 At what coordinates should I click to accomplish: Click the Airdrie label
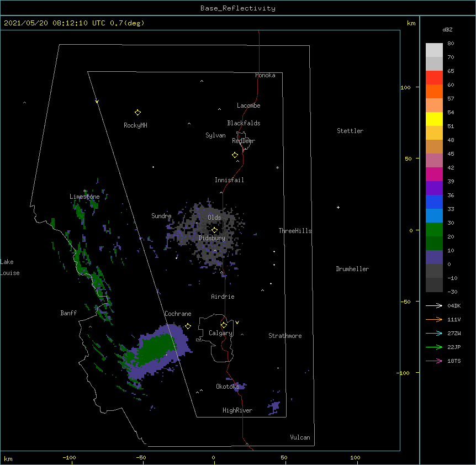tap(223, 297)
